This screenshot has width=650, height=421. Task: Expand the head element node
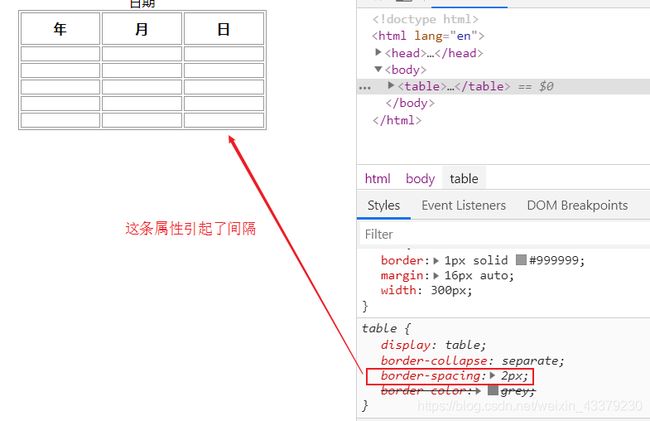(378, 52)
